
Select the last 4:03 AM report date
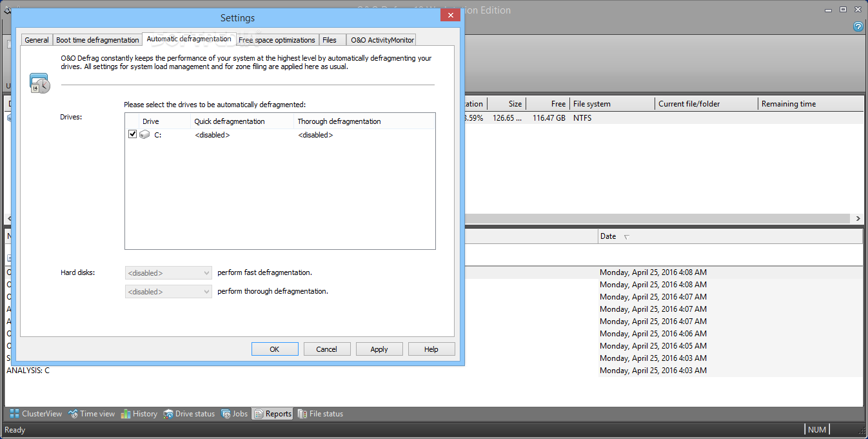(653, 371)
